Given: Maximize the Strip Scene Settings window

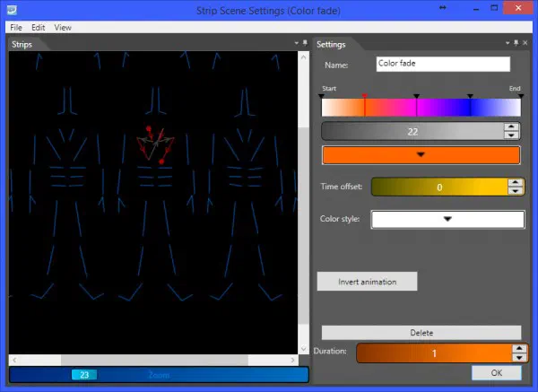Looking at the screenshot, I should [494, 8].
